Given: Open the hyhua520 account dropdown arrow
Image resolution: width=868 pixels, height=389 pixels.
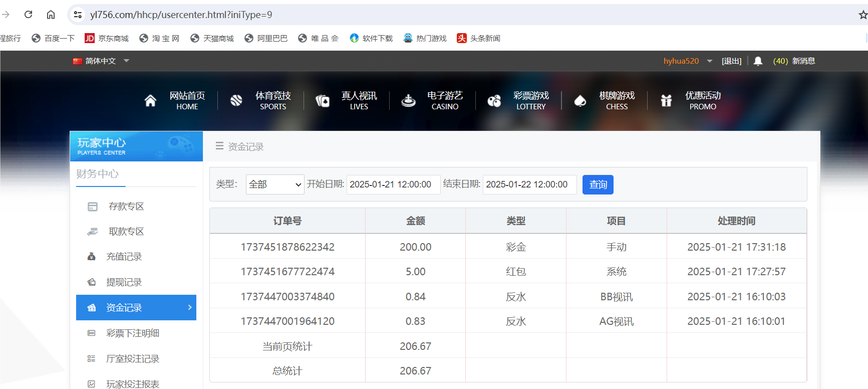Looking at the screenshot, I should point(710,61).
